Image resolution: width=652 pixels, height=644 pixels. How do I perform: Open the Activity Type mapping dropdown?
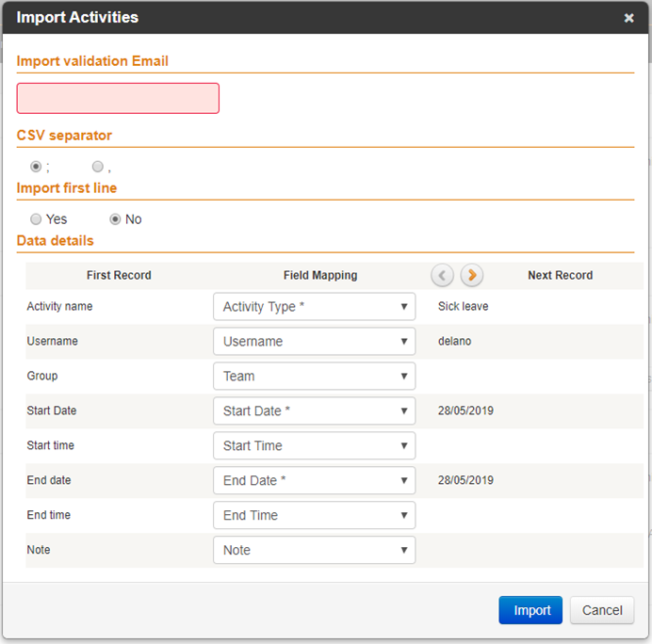tap(315, 307)
